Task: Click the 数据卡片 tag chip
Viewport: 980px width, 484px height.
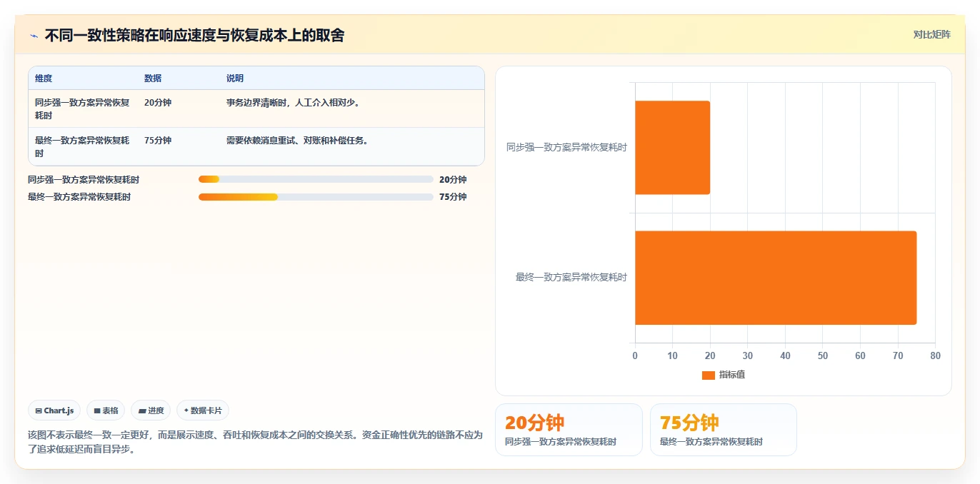Action: [x=203, y=410]
